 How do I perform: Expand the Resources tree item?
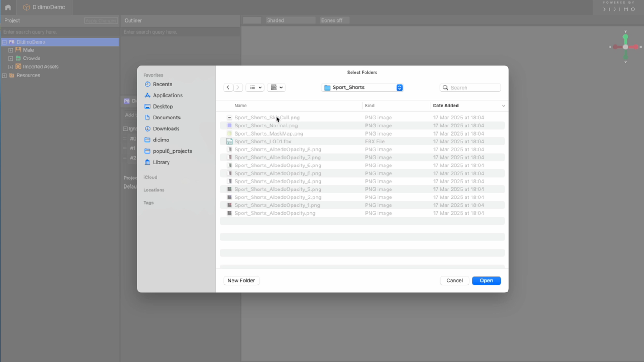(x=5, y=76)
